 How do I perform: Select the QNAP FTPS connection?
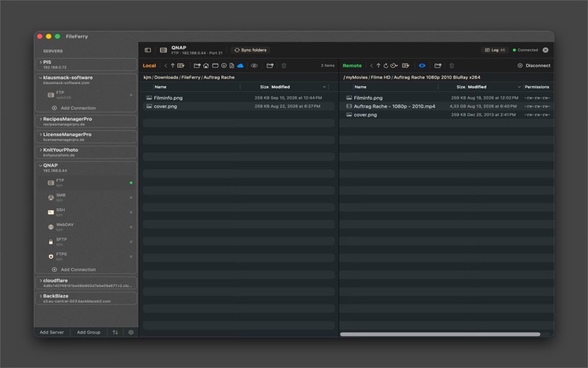(x=86, y=256)
